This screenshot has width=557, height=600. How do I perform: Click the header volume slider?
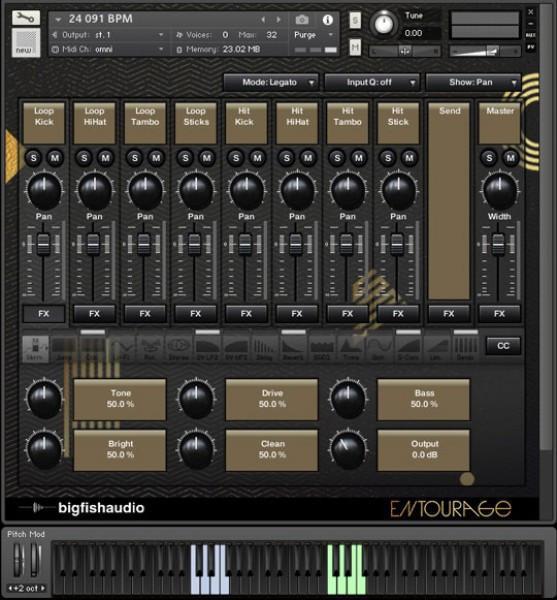click(485, 51)
